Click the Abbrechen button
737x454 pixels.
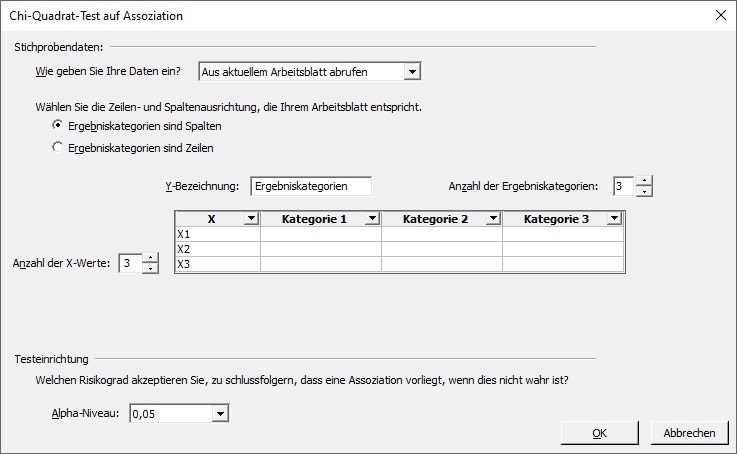point(689,433)
